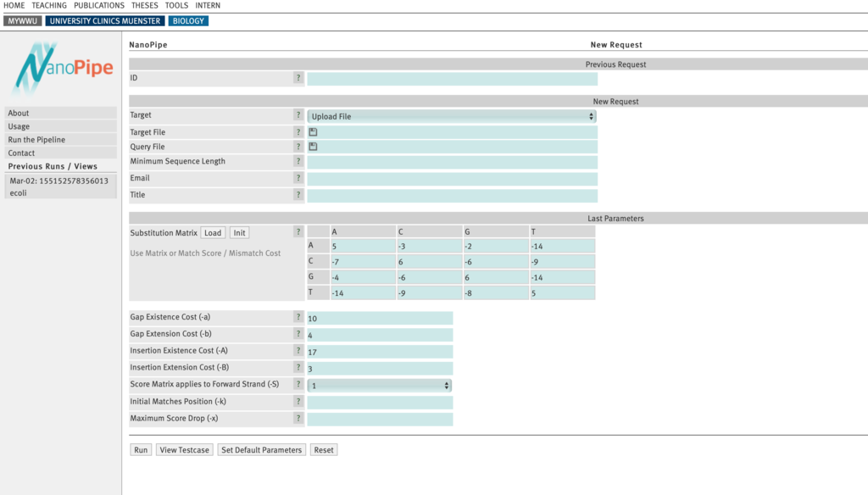
Task: Click matrix cell row T column G
Action: 496,293
